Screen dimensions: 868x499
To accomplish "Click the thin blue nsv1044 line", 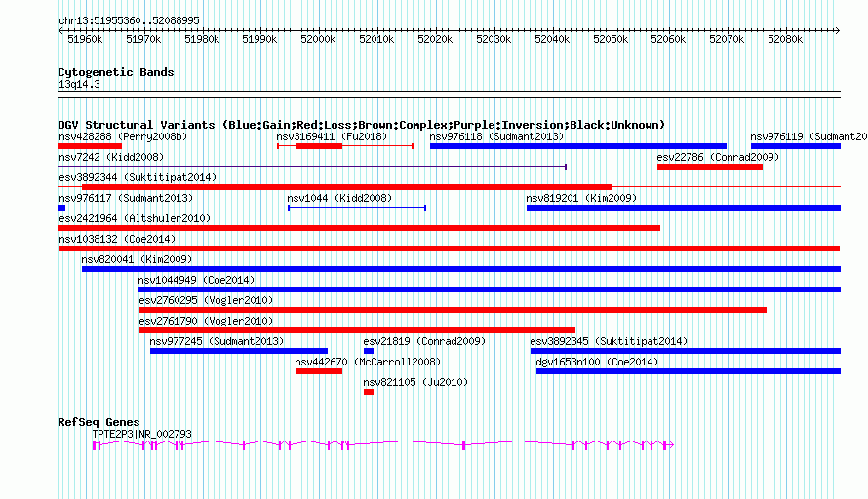I will coord(357,208).
